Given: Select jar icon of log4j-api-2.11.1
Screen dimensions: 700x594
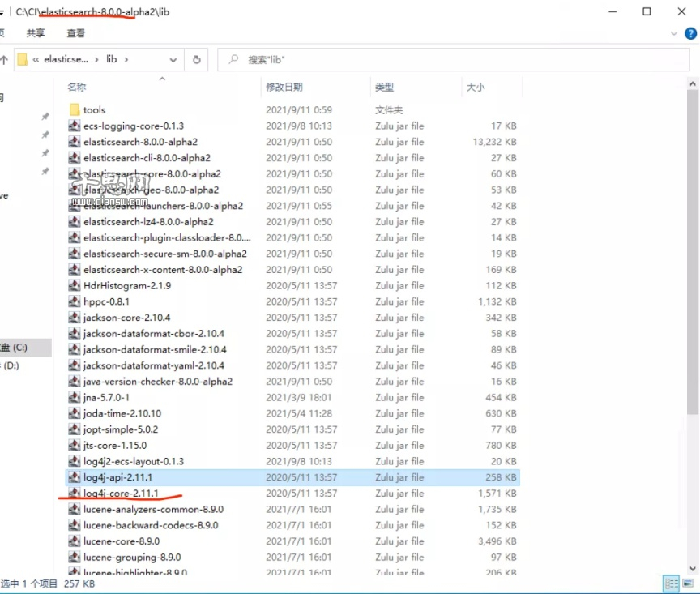Looking at the screenshot, I should tap(75, 477).
